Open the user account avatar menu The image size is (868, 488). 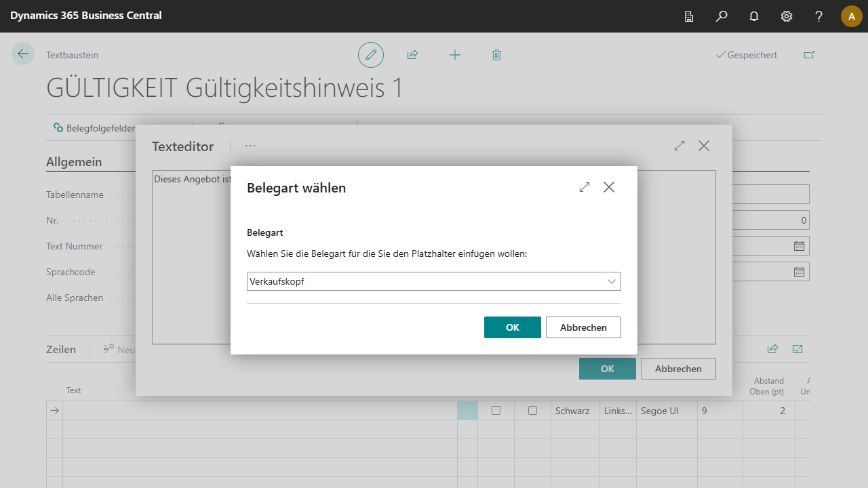coord(851,16)
